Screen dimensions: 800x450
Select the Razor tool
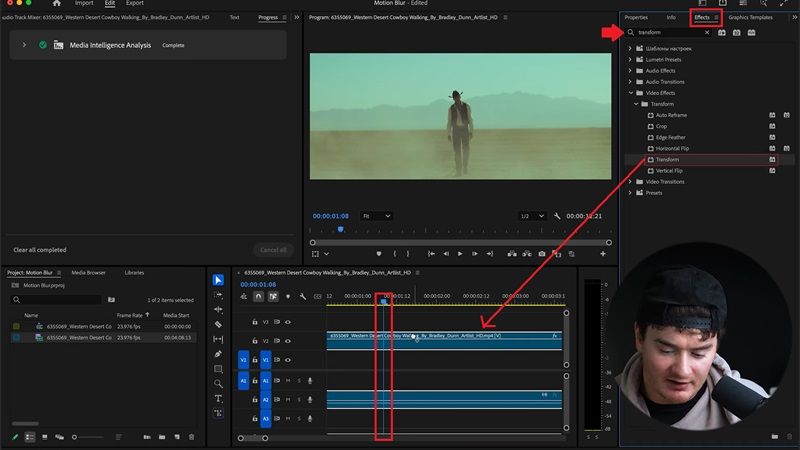218,324
